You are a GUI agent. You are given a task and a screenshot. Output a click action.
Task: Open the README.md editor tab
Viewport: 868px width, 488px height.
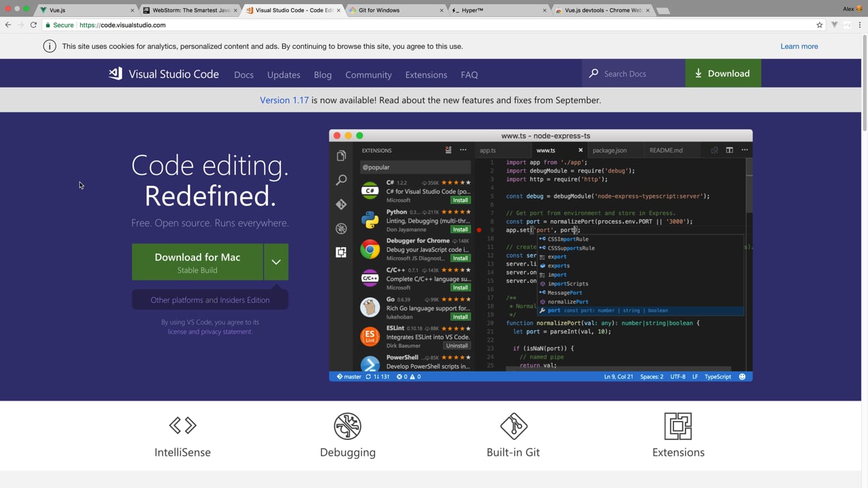click(x=666, y=150)
